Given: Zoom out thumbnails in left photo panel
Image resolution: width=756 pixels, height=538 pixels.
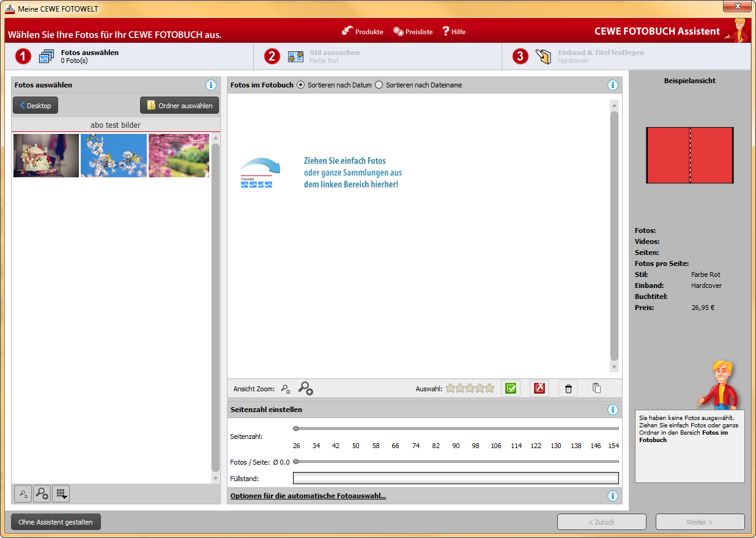Looking at the screenshot, I should point(23,493).
